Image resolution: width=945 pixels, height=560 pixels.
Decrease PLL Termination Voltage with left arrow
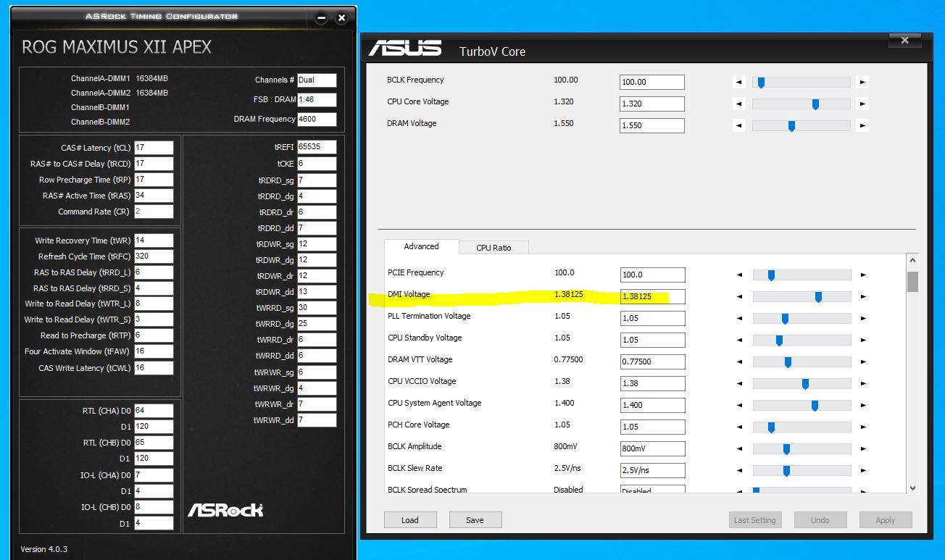(739, 318)
